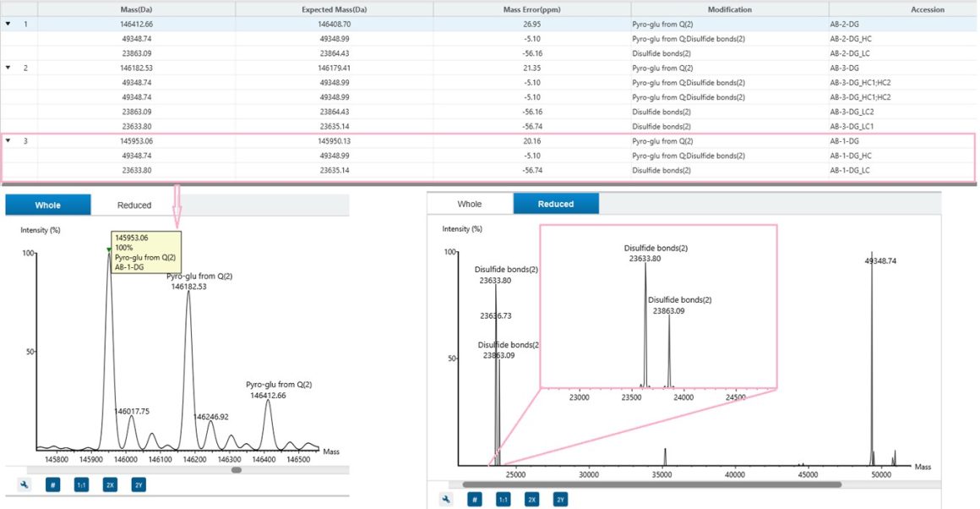
Task: Select 2Y zoom for the Reduced spectrum
Action: [559, 499]
